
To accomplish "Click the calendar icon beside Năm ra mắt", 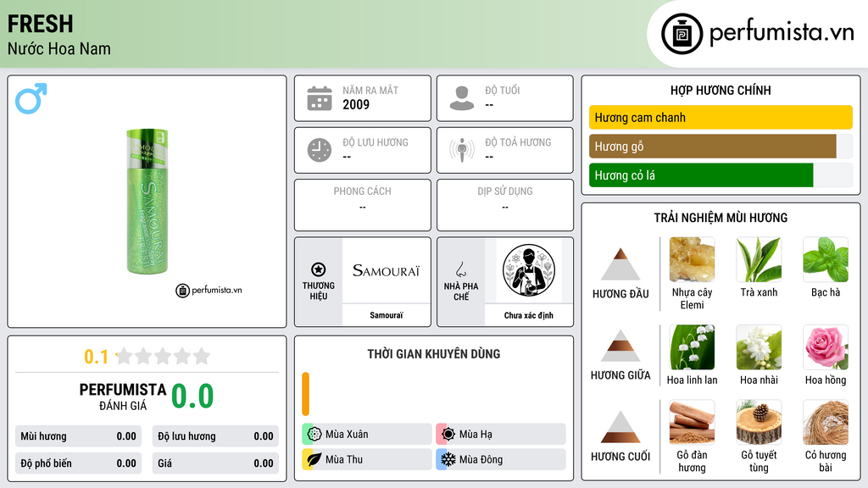I will [320, 98].
